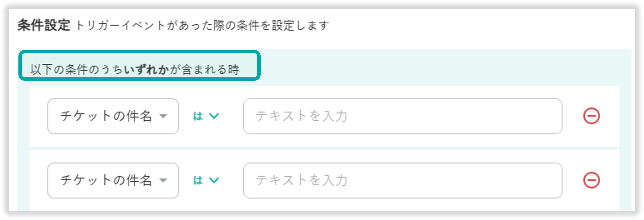Toggle the bold いずれか match mode word
Screen dimensions: 644x220
[x=146, y=70]
